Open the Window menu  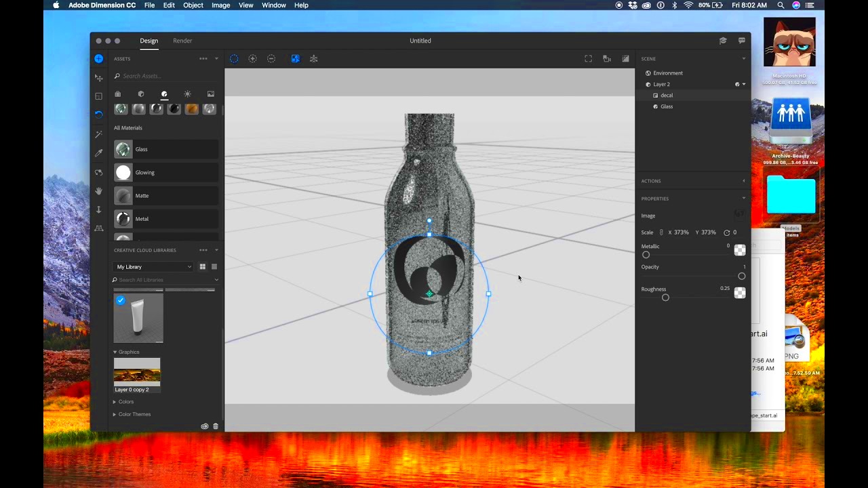pos(274,5)
